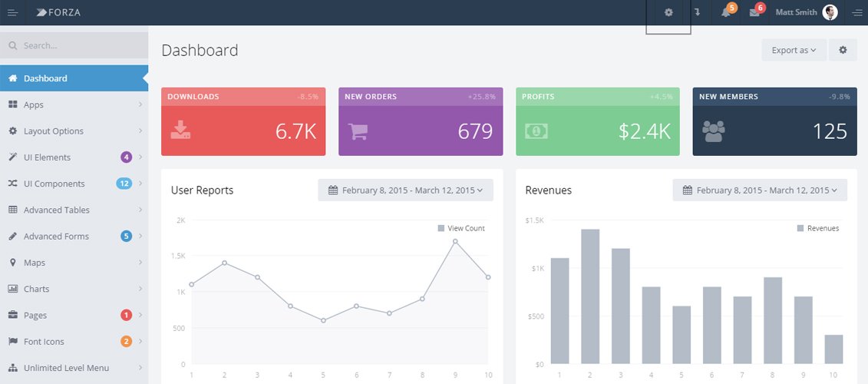Click Matt Smith's avatar picture

pos(830,12)
